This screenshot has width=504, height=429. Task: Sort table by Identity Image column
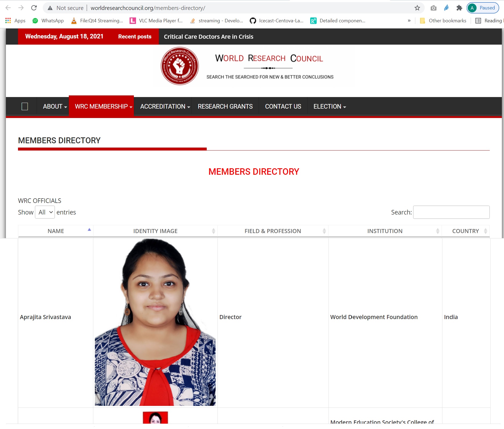coord(155,231)
